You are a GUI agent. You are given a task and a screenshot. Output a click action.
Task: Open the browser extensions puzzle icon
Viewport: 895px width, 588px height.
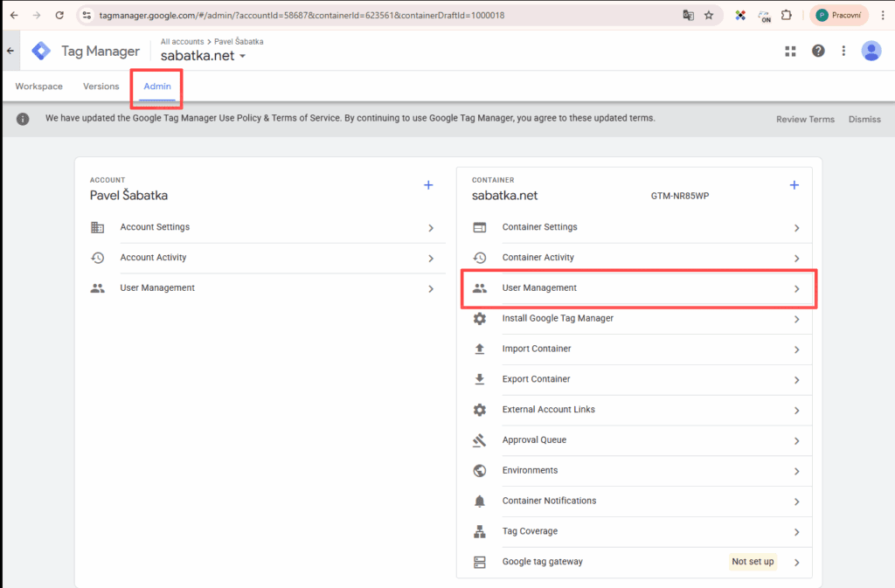pos(787,16)
